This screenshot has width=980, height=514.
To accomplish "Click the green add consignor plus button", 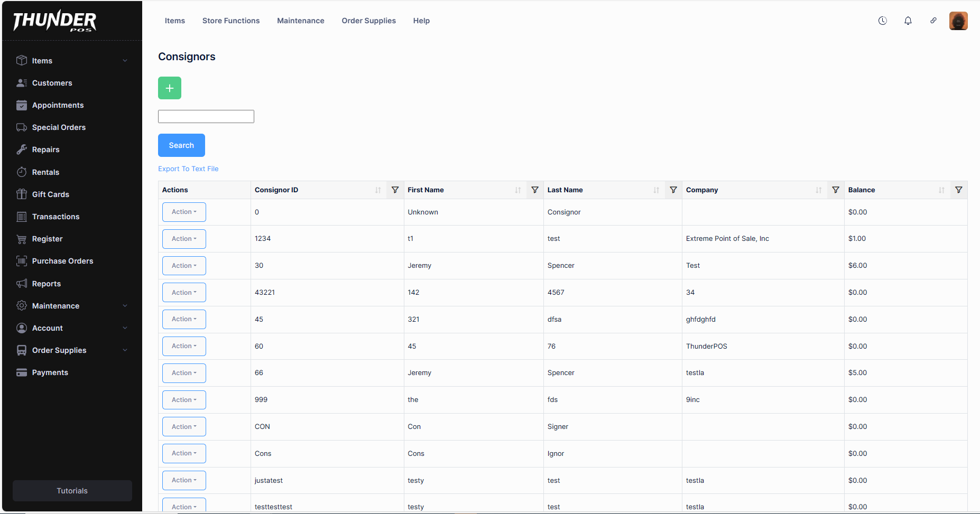I will [x=169, y=88].
